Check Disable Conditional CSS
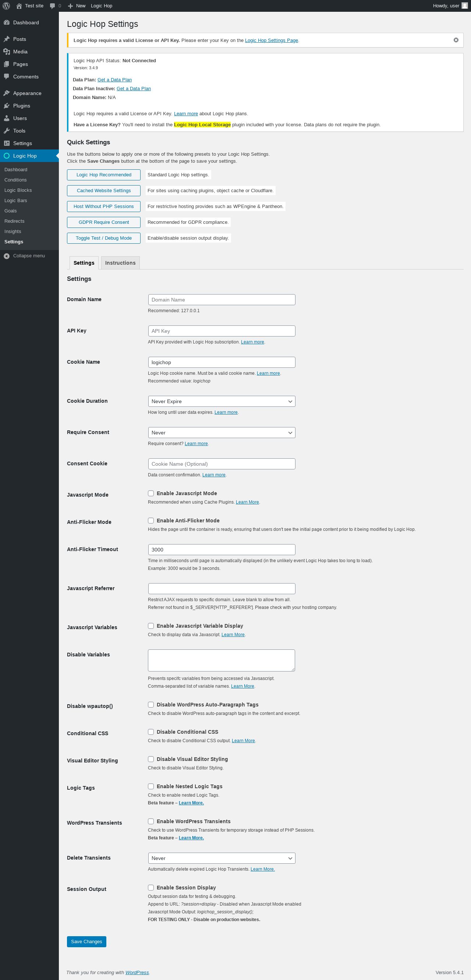Viewport: 471px width, 980px height. coord(151,732)
